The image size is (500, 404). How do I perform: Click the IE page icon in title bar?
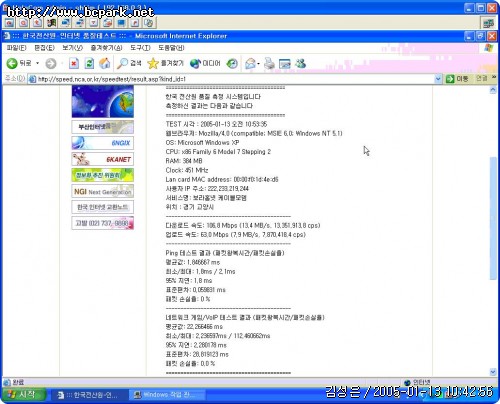pos(7,36)
